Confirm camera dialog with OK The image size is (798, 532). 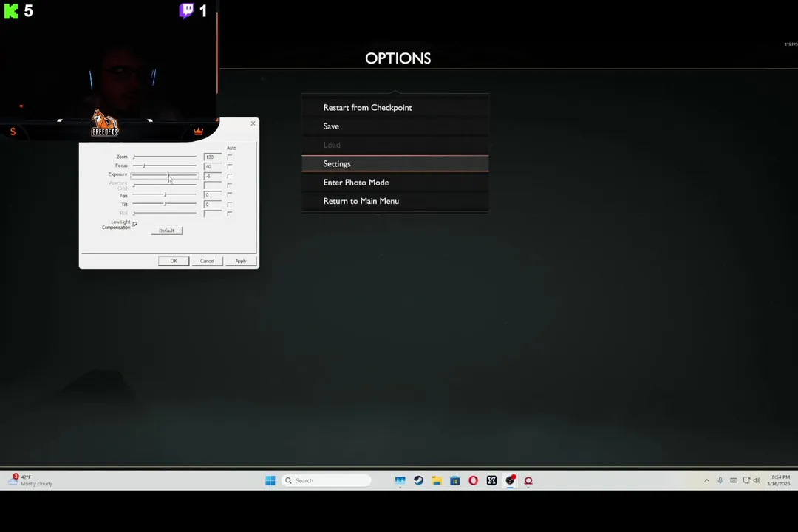point(174,261)
